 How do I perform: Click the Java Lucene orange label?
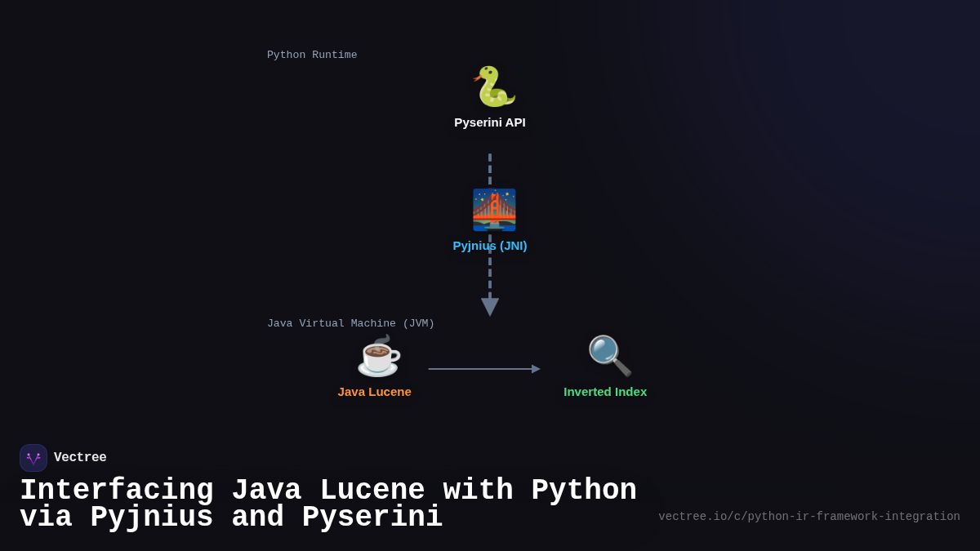[x=375, y=392]
